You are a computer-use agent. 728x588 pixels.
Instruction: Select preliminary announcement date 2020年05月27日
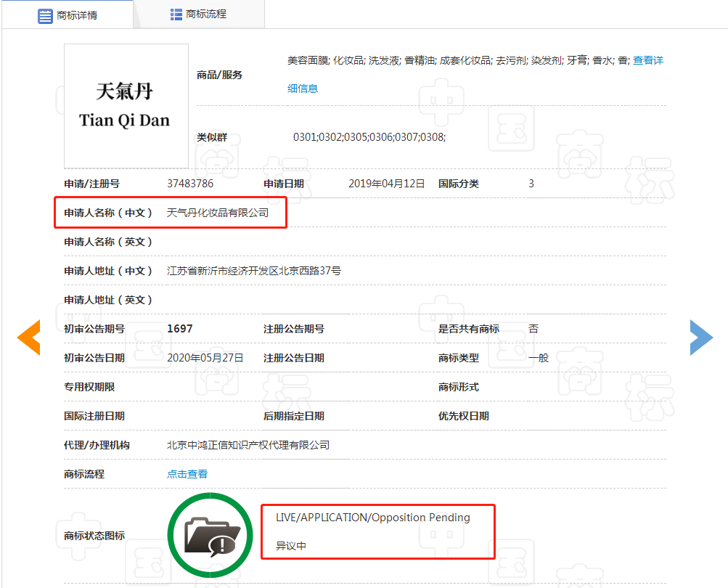205,358
